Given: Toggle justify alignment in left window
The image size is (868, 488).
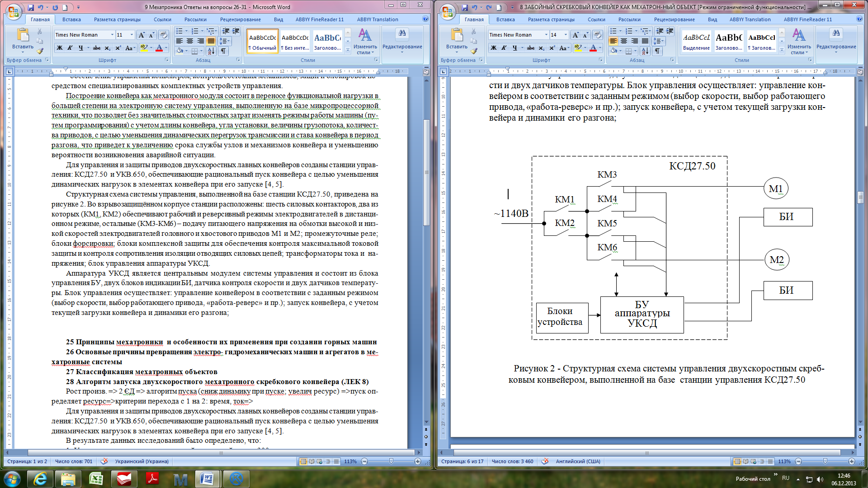Looking at the screenshot, I should click(x=211, y=41).
